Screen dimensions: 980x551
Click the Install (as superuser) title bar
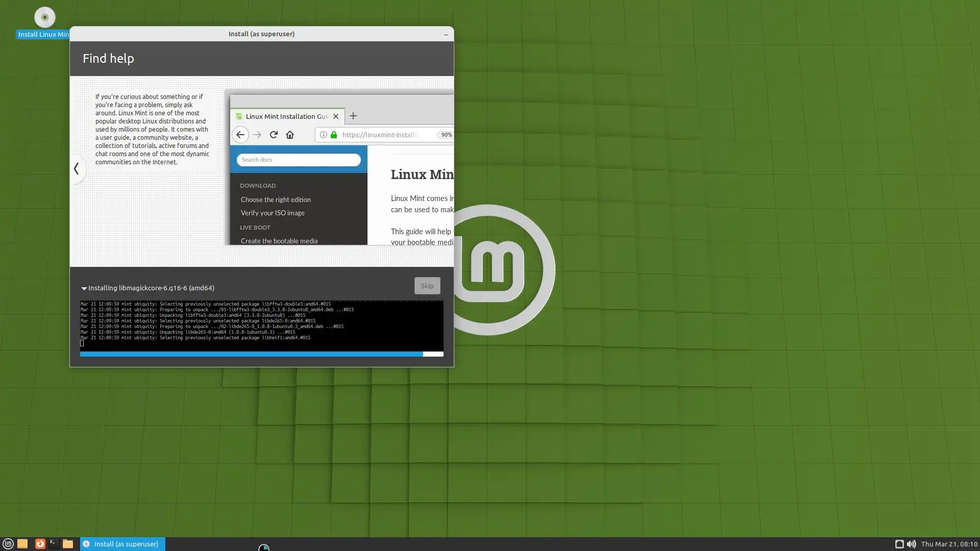(261, 34)
